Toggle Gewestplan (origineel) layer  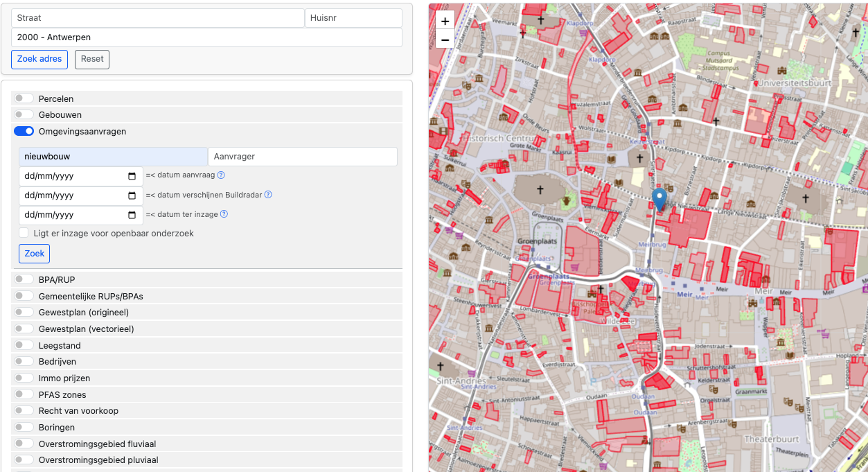pos(24,312)
